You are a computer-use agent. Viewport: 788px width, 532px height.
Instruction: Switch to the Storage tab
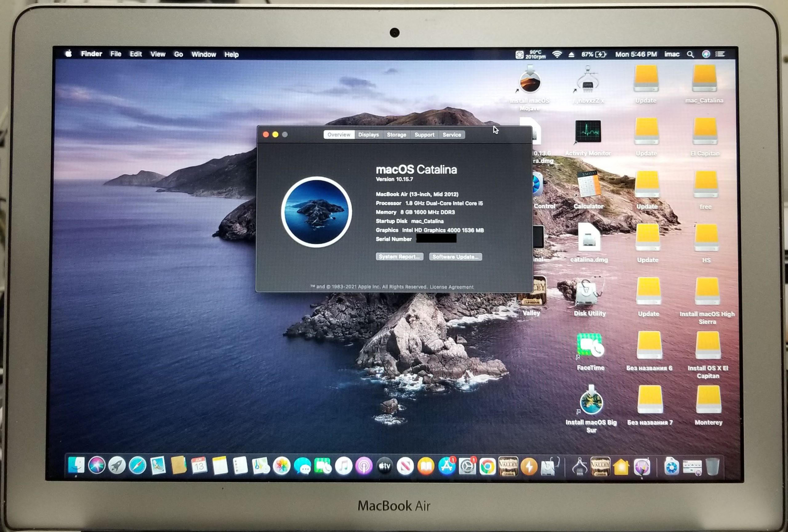click(x=396, y=135)
